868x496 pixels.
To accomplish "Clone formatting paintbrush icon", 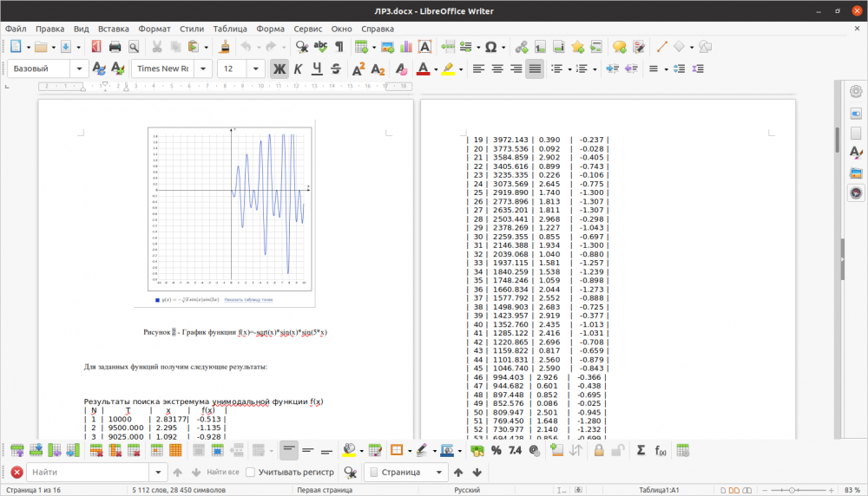I will 224,47.
